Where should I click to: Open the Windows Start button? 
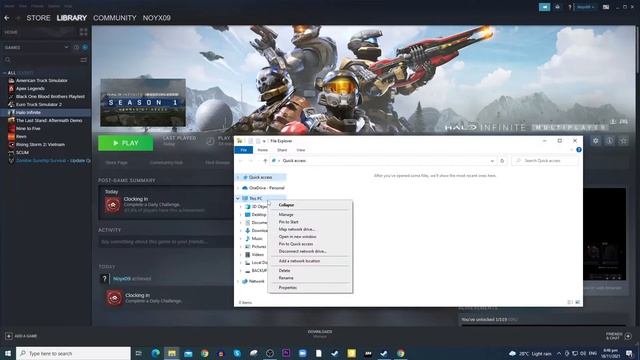(7, 353)
